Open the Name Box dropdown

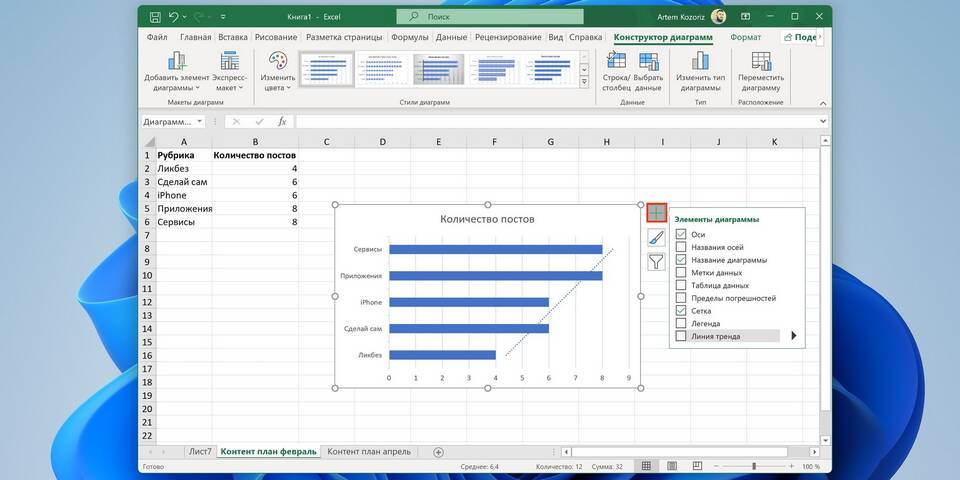(x=200, y=121)
